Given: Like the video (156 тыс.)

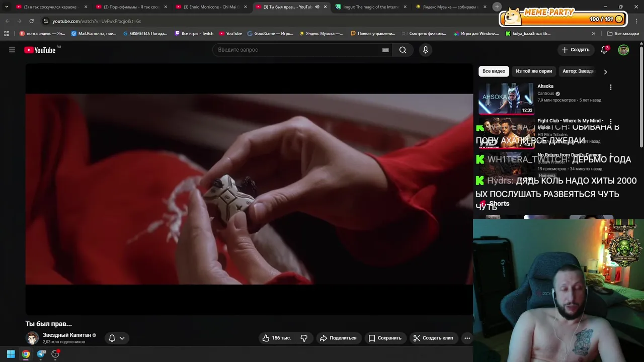Looking at the screenshot, I should (x=277, y=338).
